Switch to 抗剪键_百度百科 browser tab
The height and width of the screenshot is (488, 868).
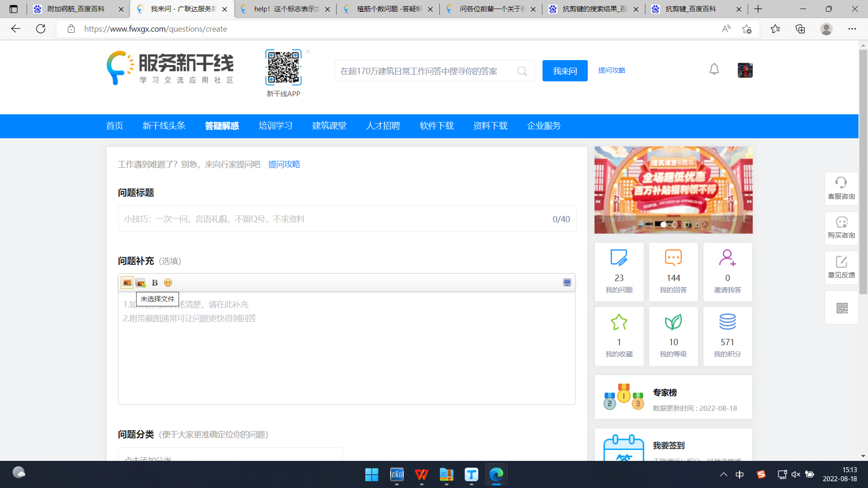pos(696,9)
